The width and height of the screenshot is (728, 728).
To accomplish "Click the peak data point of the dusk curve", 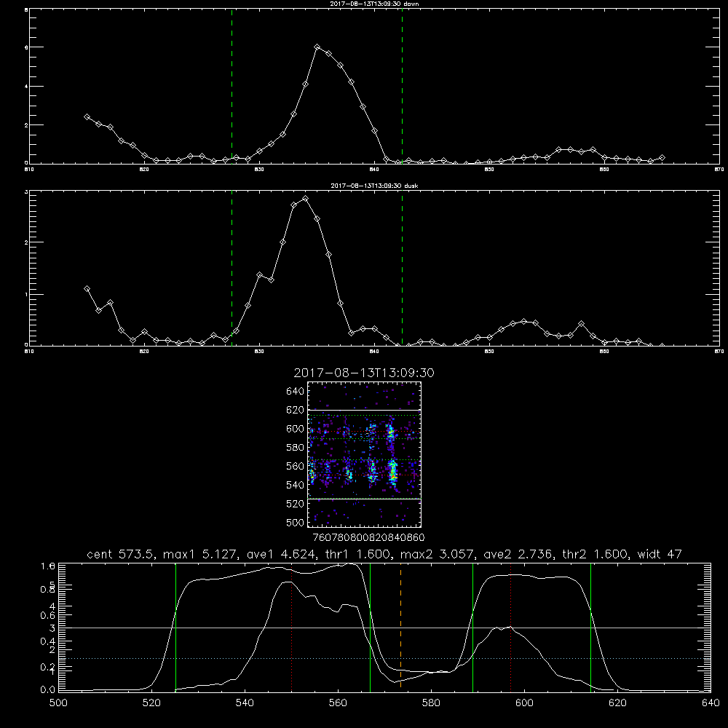I will pyautogui.click(x=305, y=199).
